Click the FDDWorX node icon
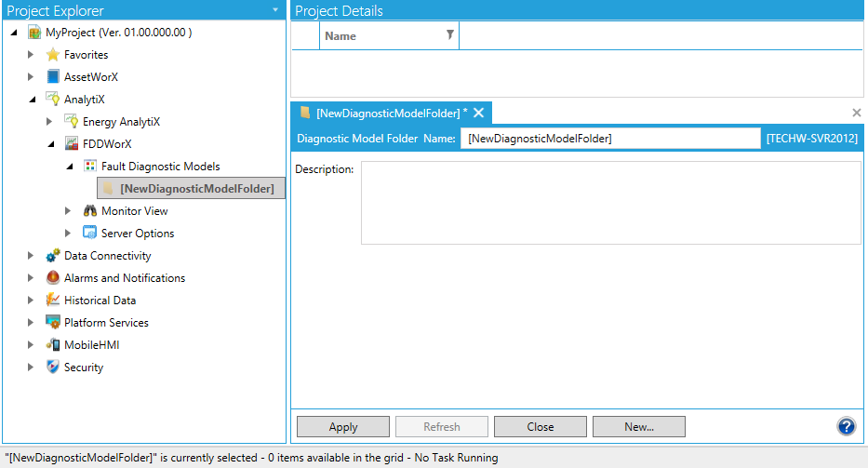The image size is (868, 468). click(x=72, y=144)
